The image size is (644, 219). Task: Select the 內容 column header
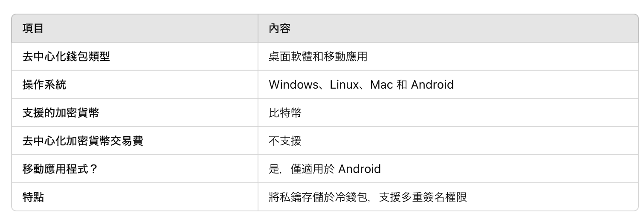click(279, 29)
